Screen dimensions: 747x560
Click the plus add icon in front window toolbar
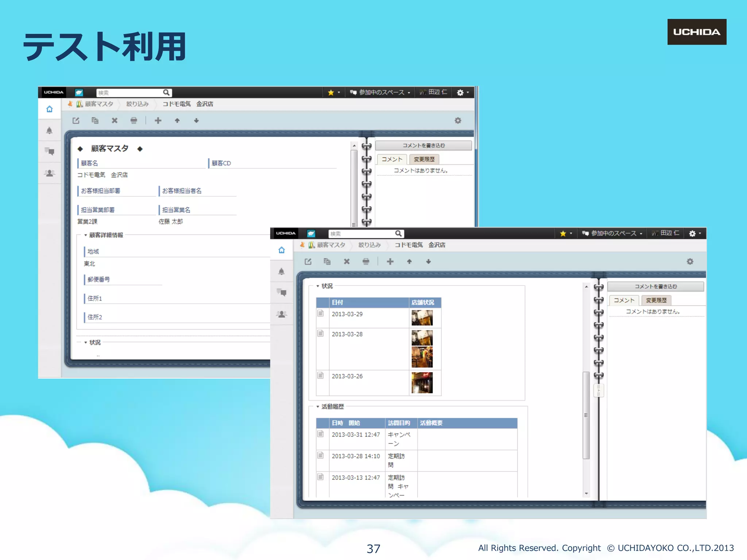click(x=390, y=261)
